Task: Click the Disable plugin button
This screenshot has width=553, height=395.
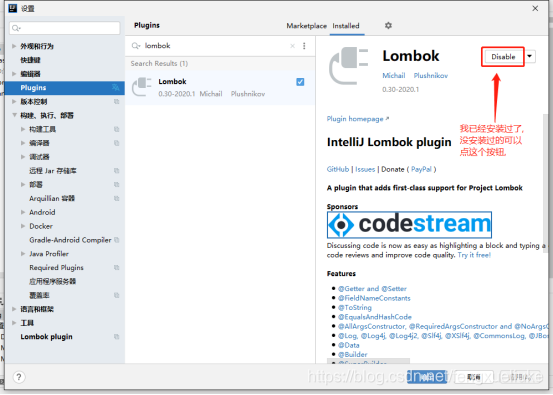Action: tap(503, 57)
